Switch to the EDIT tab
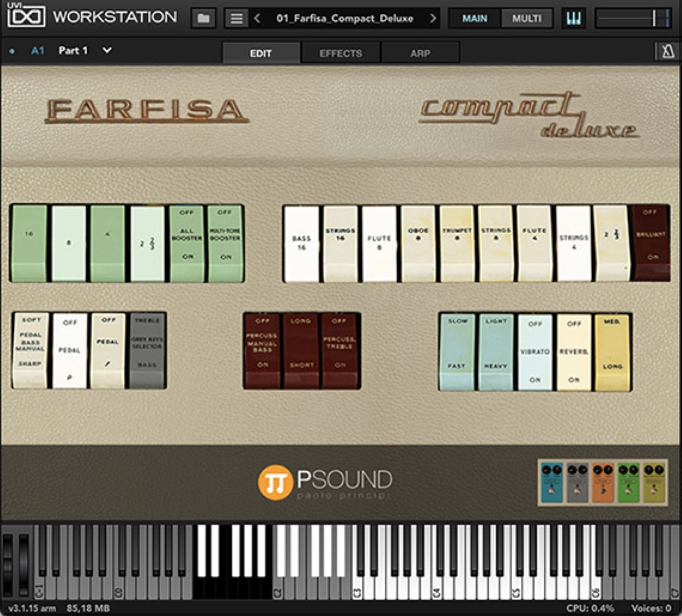 tap(261, 53)
